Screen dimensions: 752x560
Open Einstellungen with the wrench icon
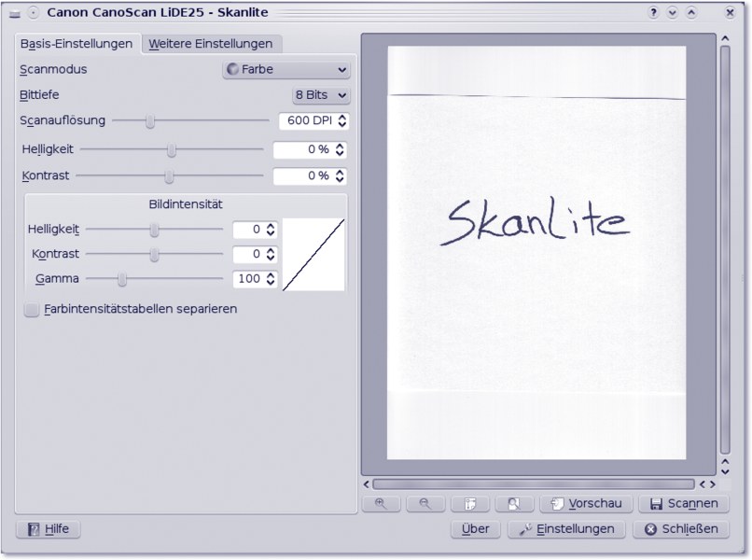565,529
